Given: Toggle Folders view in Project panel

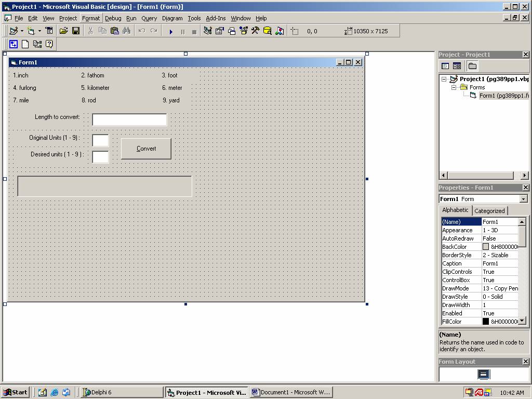Looking at the screenshot, I should (x=472, y=66).
